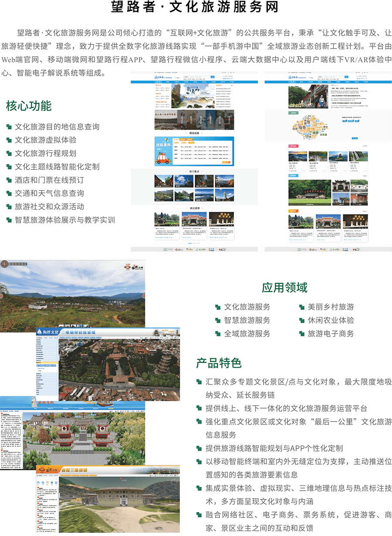
Task: Select 文化主题线路智能化定制 list item
Action: tap(57, 167)
